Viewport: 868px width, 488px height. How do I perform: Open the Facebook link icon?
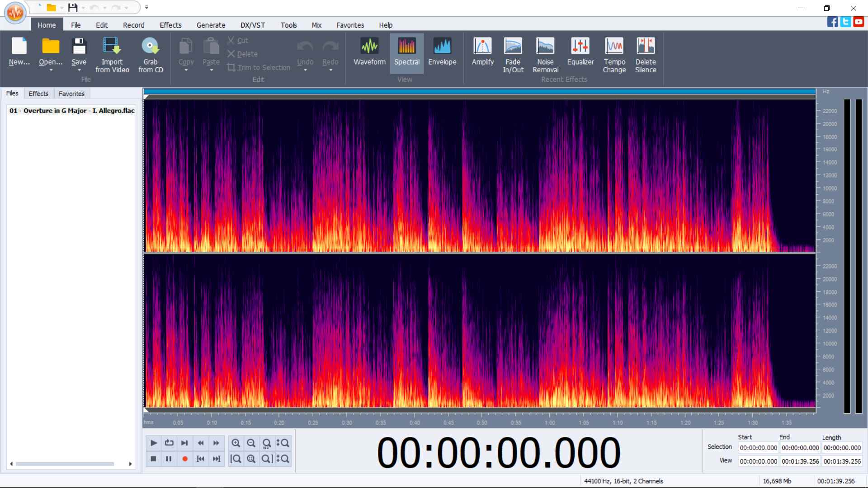832,22
